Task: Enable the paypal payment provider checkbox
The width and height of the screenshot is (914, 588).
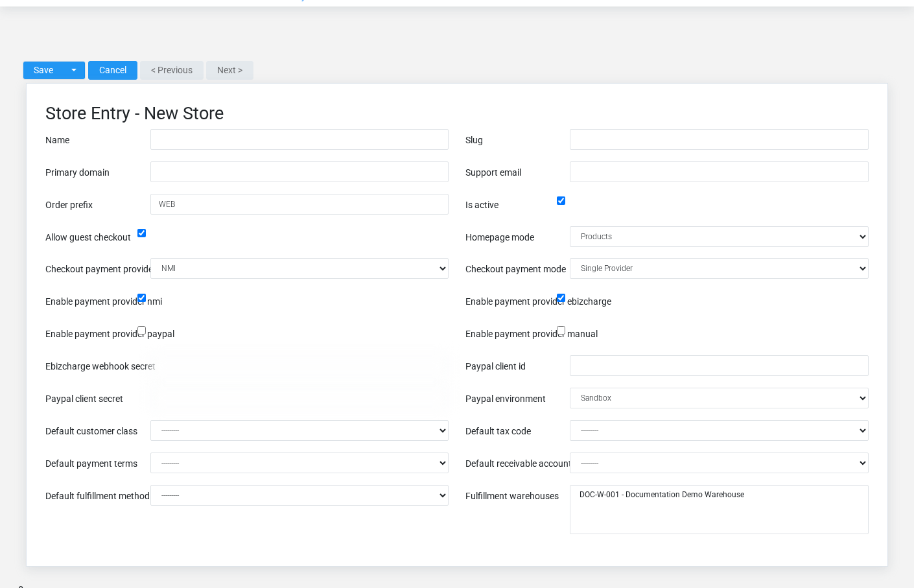Action: tap(141, 331)
